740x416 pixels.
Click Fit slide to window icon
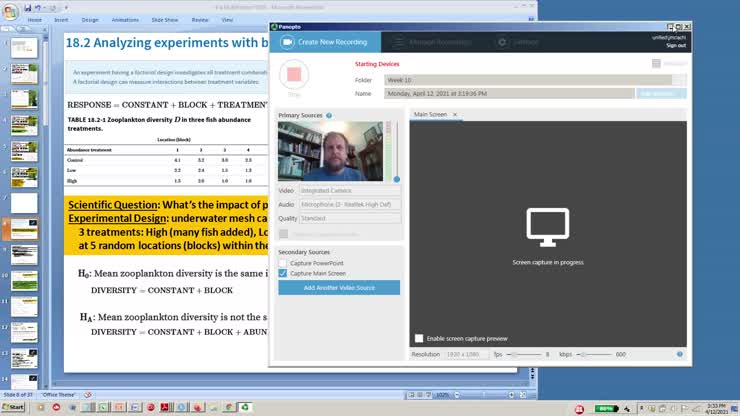[523, 395]
